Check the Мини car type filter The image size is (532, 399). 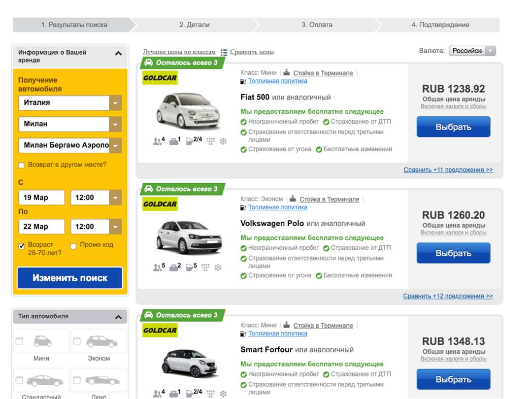[x=19, y=341]
